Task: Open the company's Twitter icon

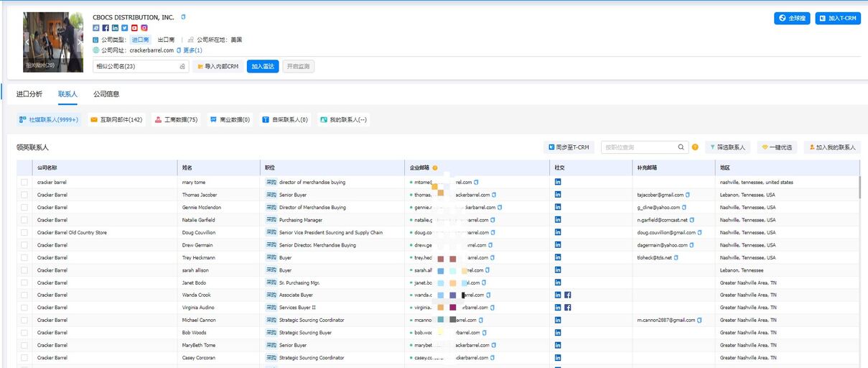Action: (124, 28)
